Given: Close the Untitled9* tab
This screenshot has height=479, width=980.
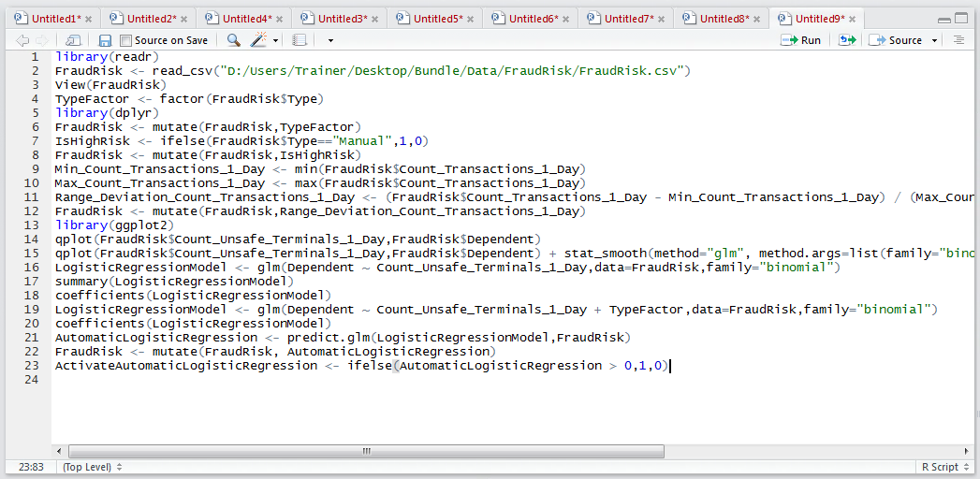Looking at the screenshot, I should click(x=852, y=19).
